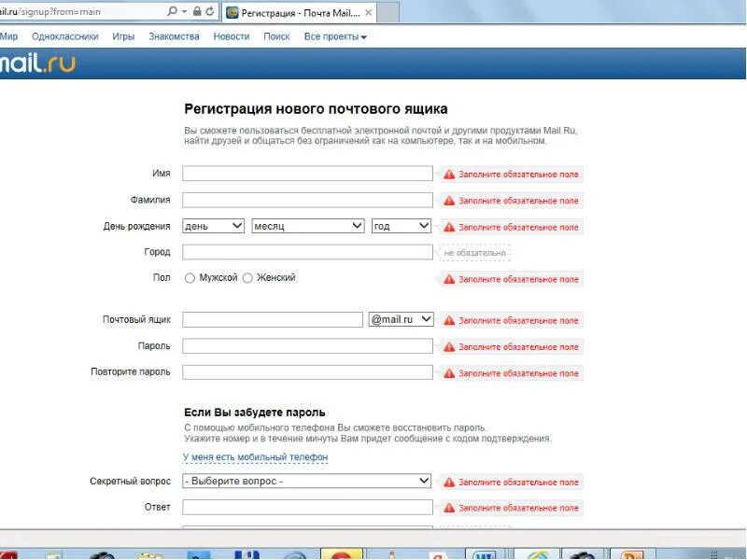
Task: Focus the Ответ input field
Action: [307, 507]
